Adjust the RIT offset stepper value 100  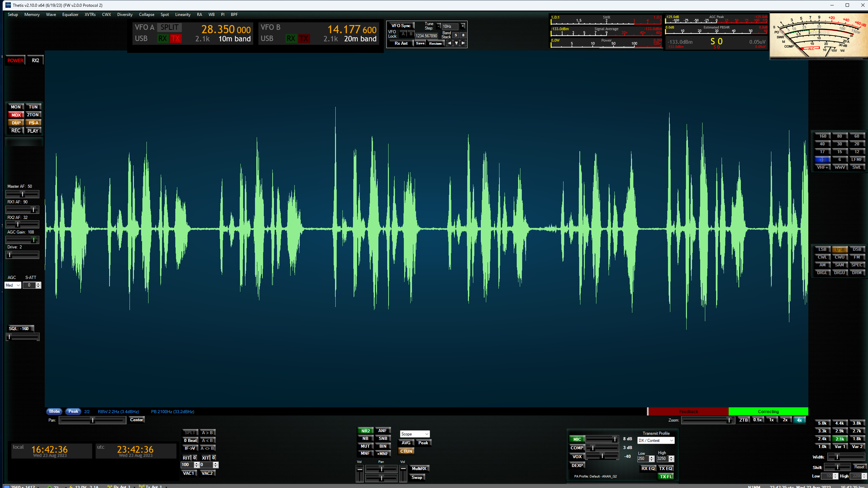click(190, 465)
